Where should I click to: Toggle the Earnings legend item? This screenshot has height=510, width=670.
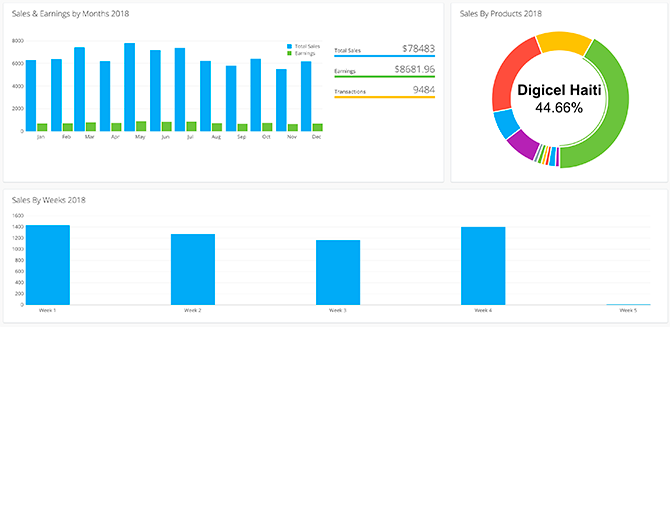[x=304, y=53]
